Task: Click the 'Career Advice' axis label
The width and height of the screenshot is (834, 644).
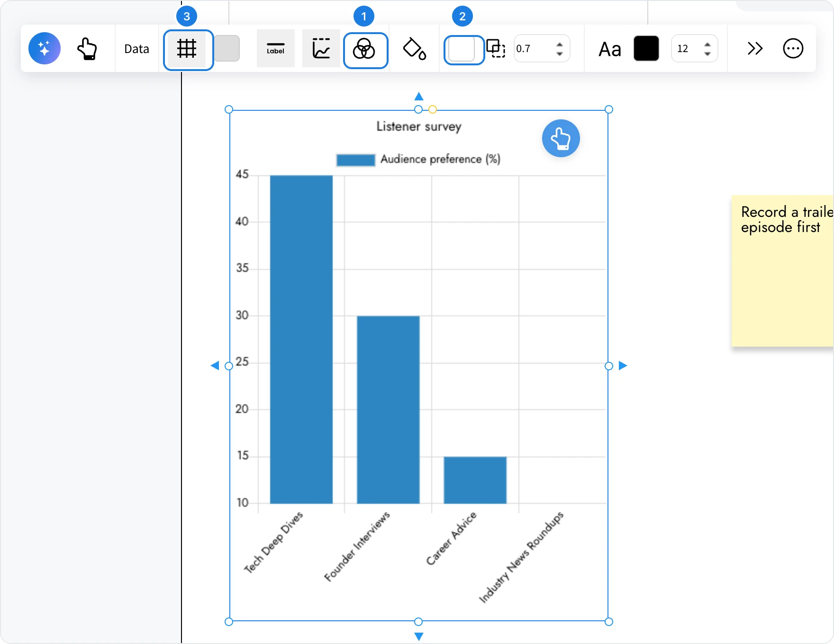Action: tap(451, 538)
